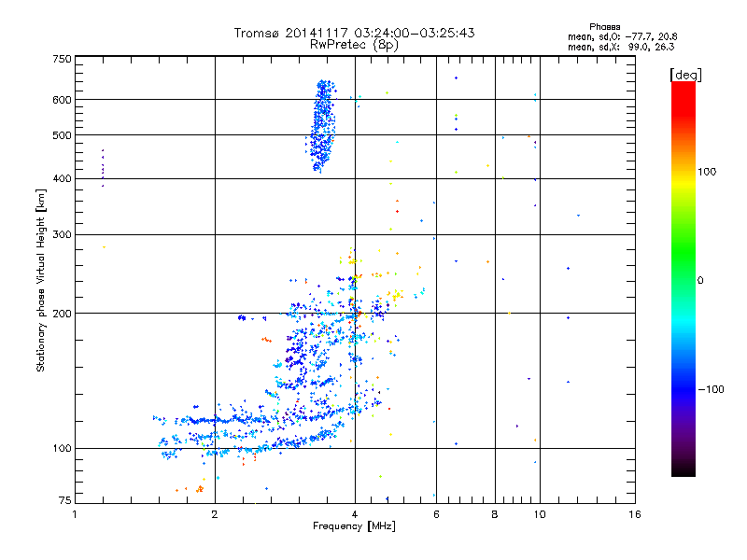Click the '8' x-axis tick label
Viewport: 747px width, 560px height.
coord(495,514)
